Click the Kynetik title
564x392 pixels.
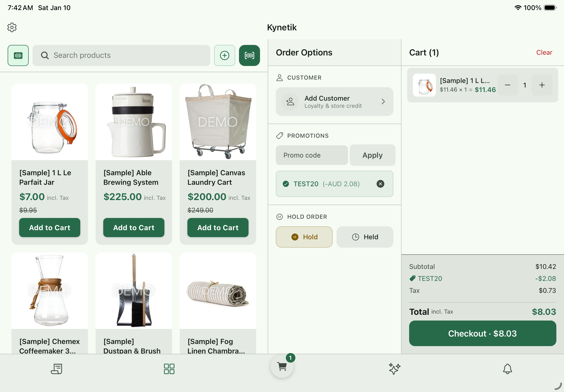coord(282,27)
